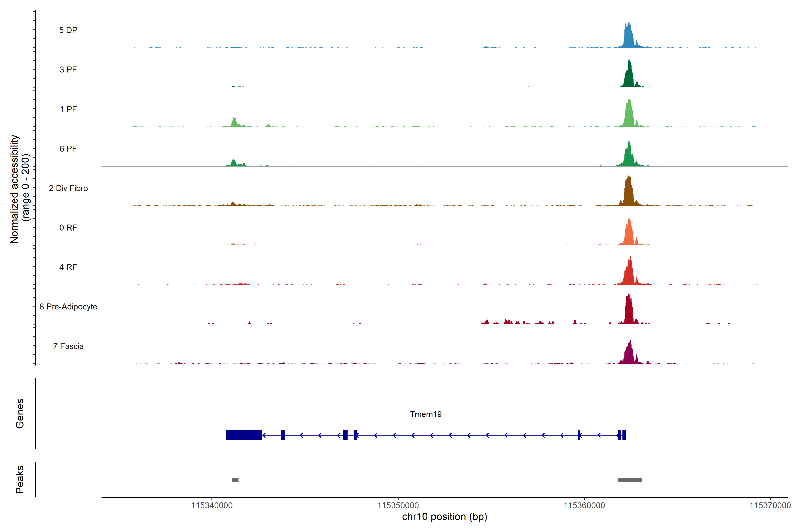Screen dimensions: 798x532
Task: Click the blue 5 DP accessibility peak
Action: (628, 37)
